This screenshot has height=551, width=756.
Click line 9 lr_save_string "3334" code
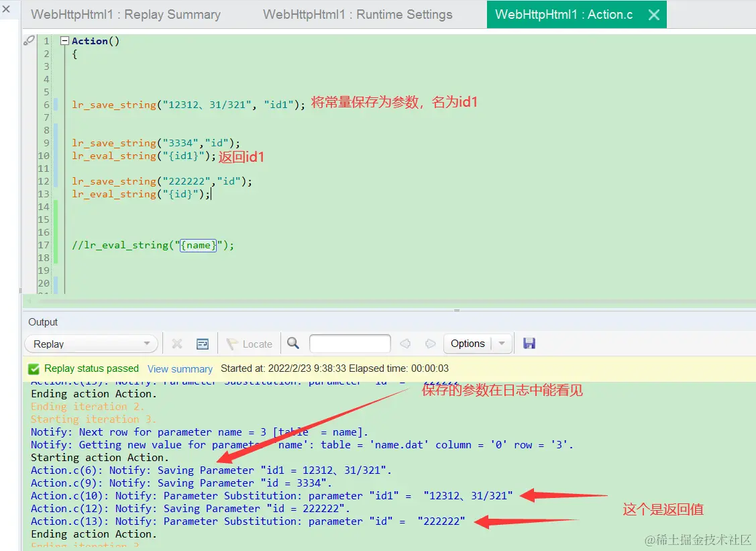pos(156,143)
